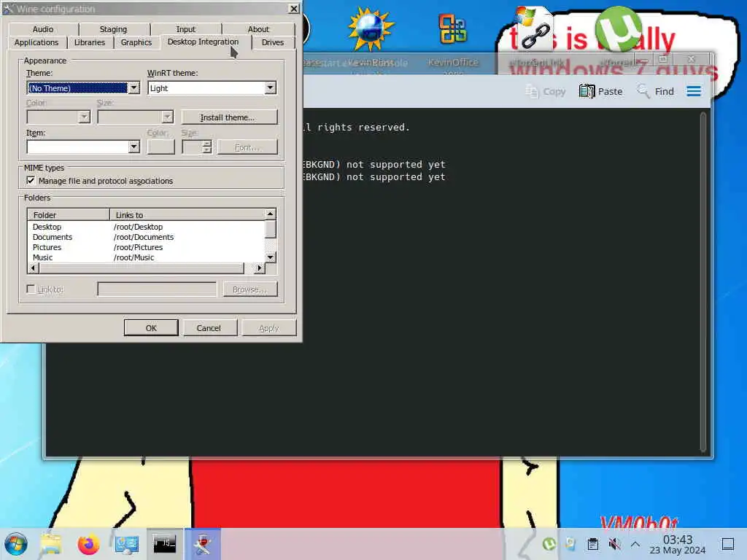Click the show desktop button
Viewport: 747px width, 560px height.
(x=728, y=544)
